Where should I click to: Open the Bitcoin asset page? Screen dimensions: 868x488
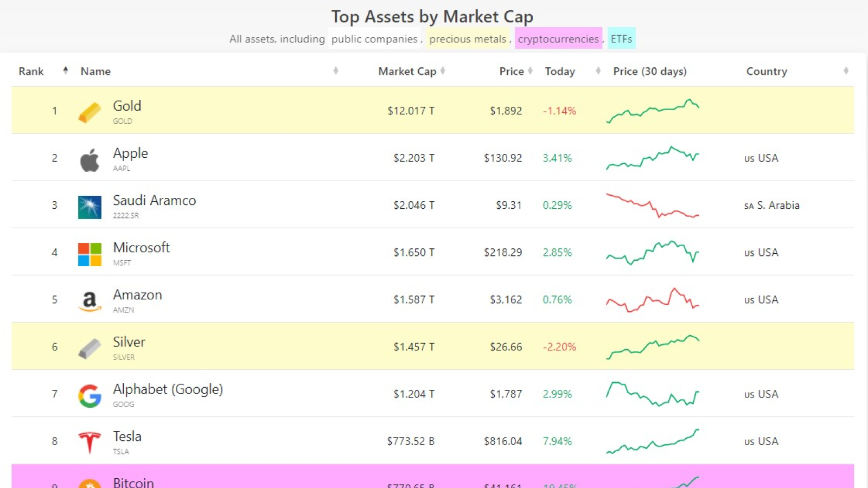point(133,482)
